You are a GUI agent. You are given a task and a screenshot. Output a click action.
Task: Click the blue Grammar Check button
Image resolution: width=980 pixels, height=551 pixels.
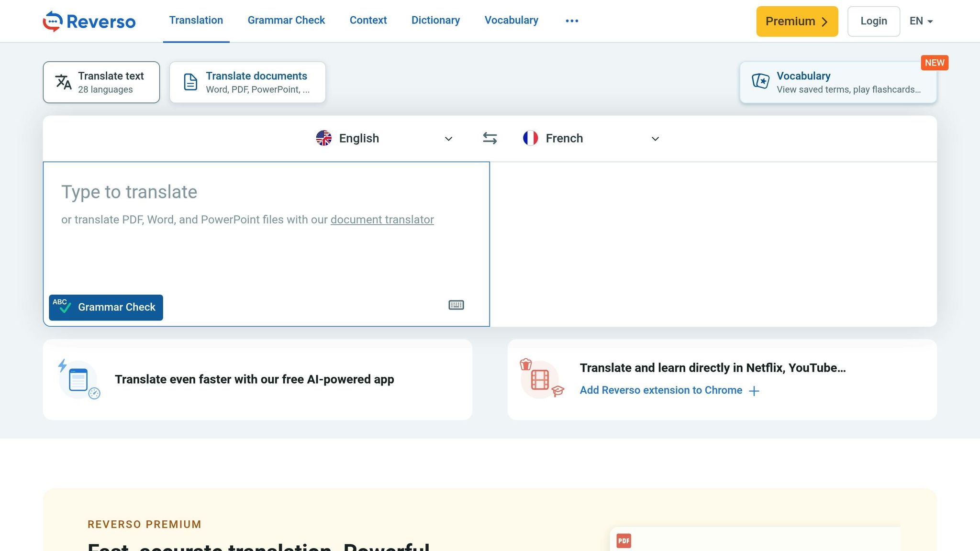click(106, 307)
